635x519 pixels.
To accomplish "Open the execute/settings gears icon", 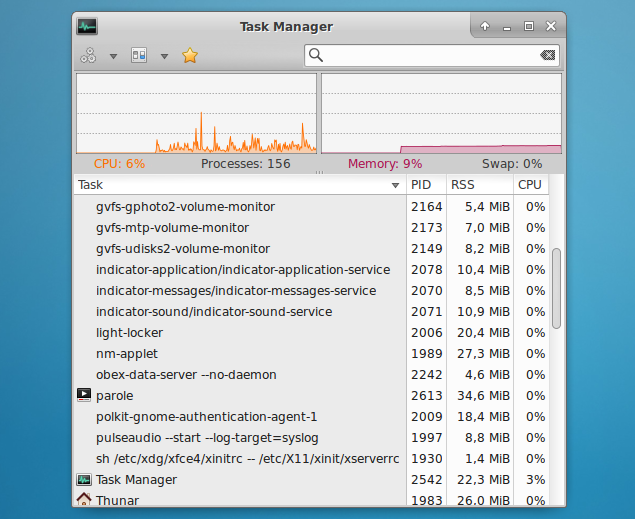I will 88,55.
